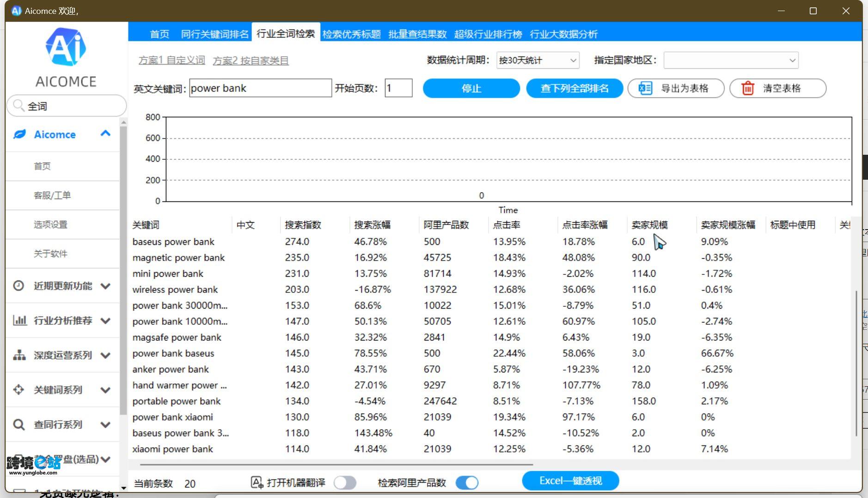Click the 查下列全部排名 button

575,88
